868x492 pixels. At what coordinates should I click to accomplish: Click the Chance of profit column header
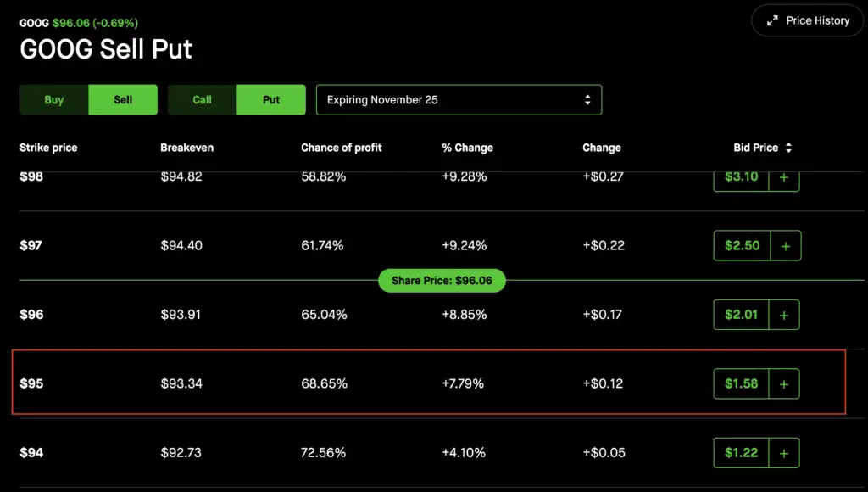(x=341, y=148)
